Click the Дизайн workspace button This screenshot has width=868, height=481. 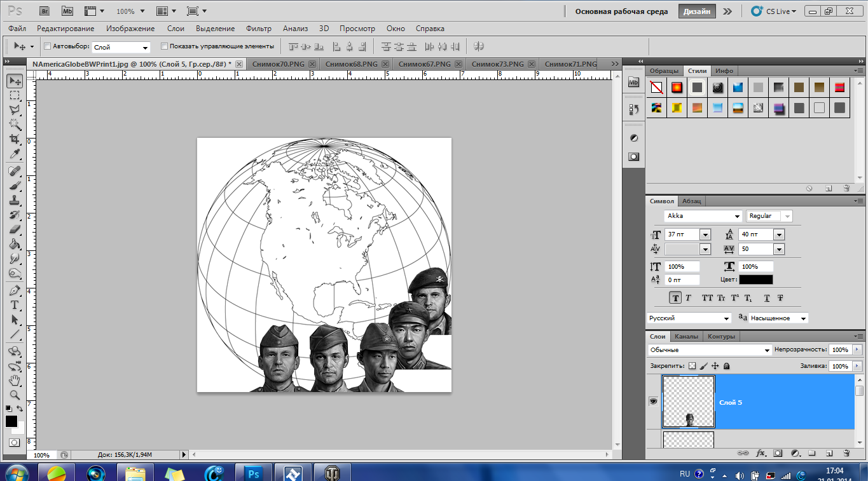tap(697, 11)
